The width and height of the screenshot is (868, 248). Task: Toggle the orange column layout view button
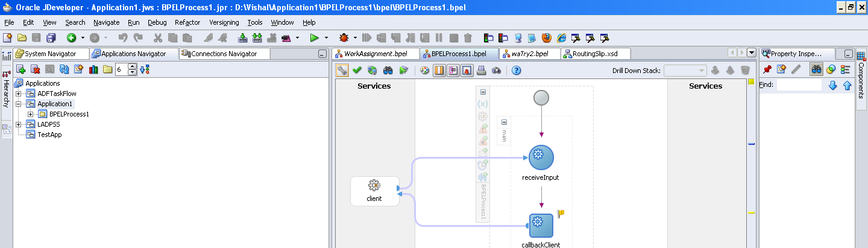tap(439, 71)
